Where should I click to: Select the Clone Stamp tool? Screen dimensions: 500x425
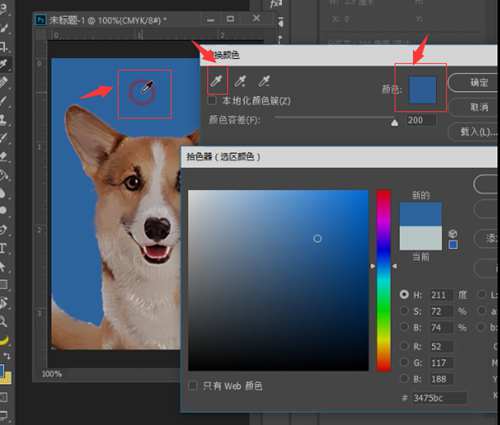click(3, 119)
